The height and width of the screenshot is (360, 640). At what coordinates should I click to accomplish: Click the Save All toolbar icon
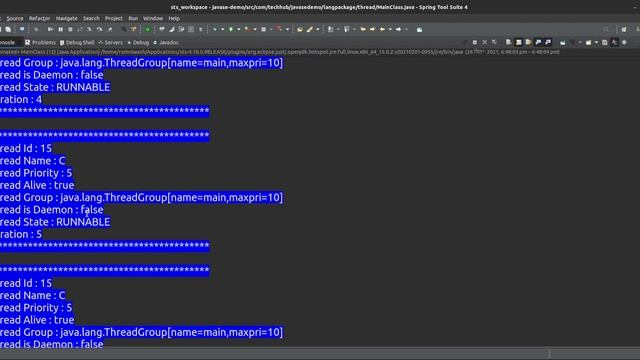coord(8,29)
